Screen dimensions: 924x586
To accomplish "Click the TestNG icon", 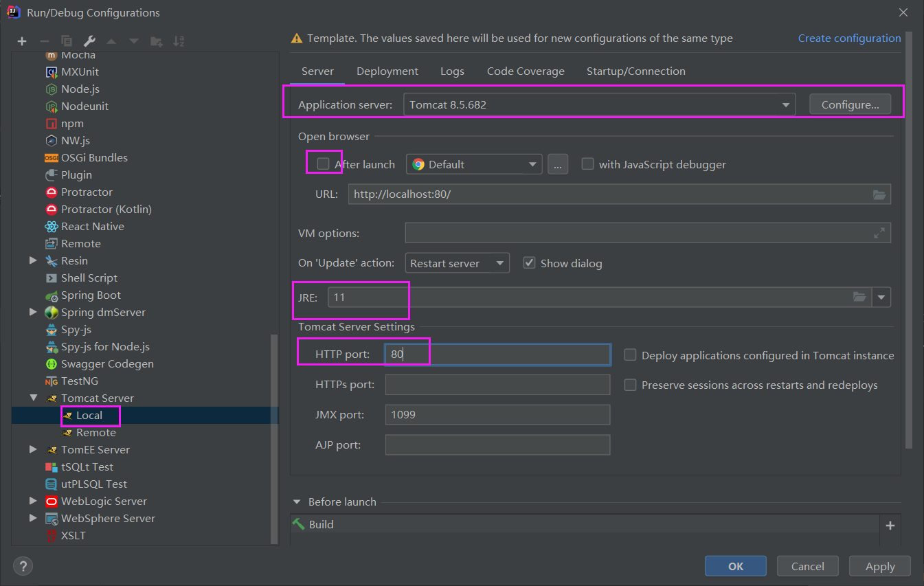I will coord(51,381).
